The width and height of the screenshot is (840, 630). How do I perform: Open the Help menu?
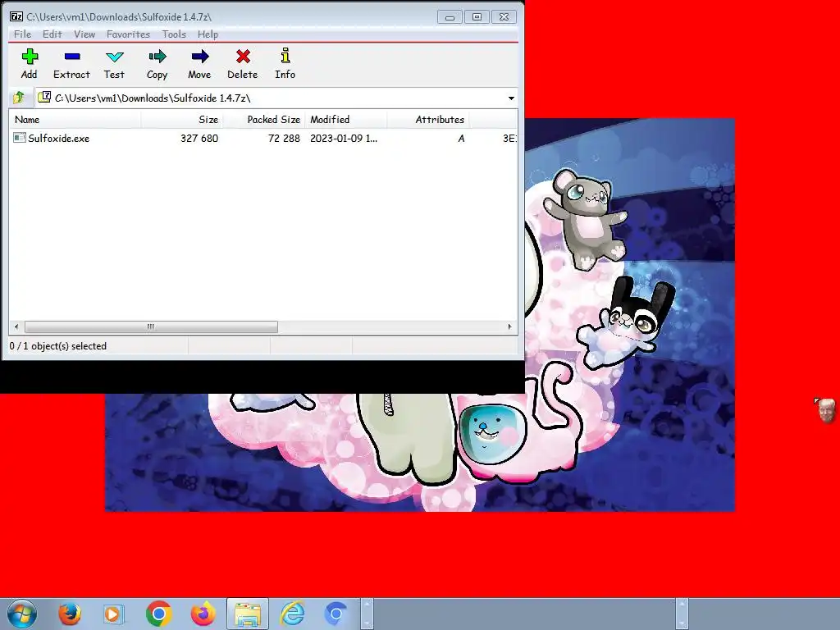[x=208, y=34]
